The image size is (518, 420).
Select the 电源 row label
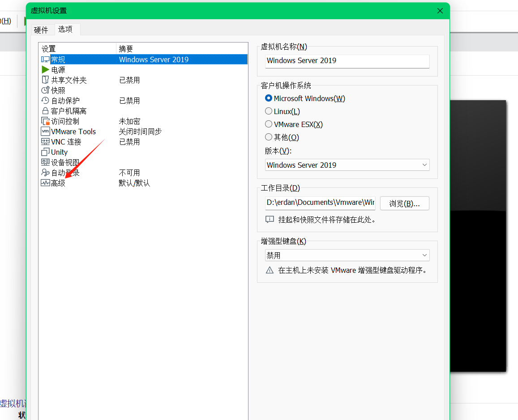tap(58, 70)
